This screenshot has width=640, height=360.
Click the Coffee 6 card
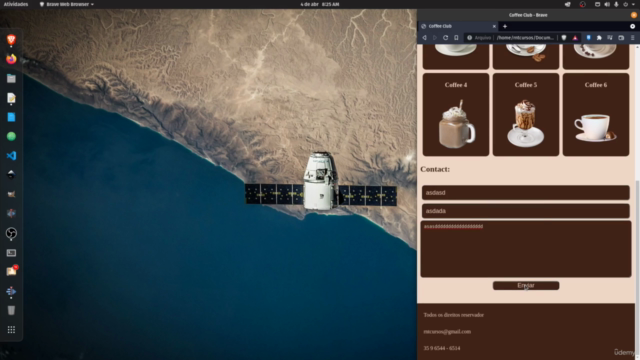[x=596, y=115]
